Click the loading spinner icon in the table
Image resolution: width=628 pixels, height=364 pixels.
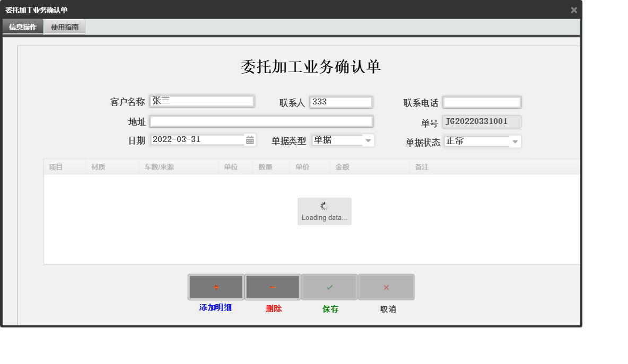(324, 206)
